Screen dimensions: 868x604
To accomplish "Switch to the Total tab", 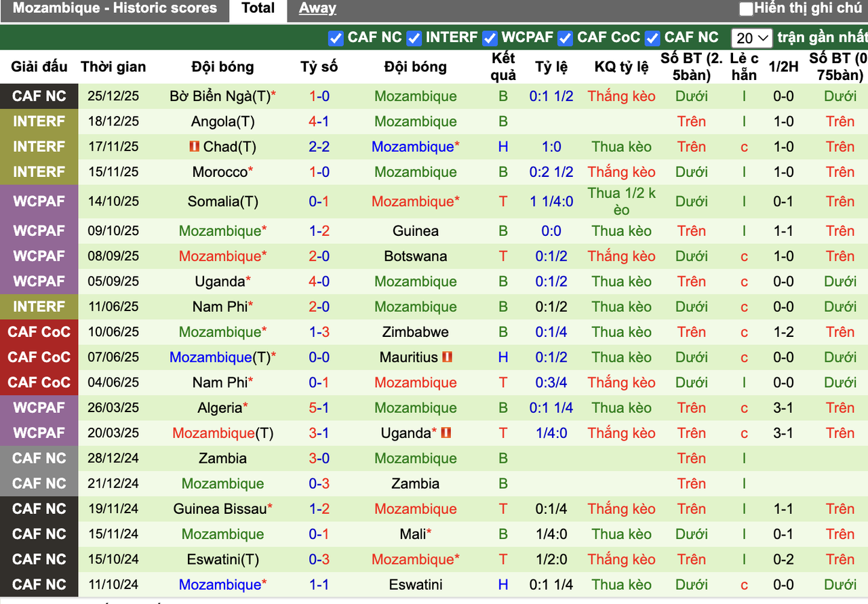I will point(258,9).
